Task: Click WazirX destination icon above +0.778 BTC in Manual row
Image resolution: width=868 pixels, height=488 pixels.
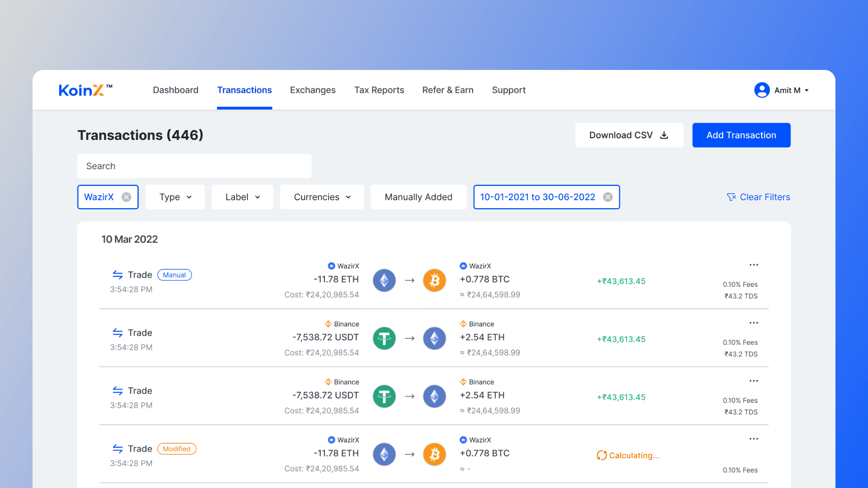Action: pos(463,266)
